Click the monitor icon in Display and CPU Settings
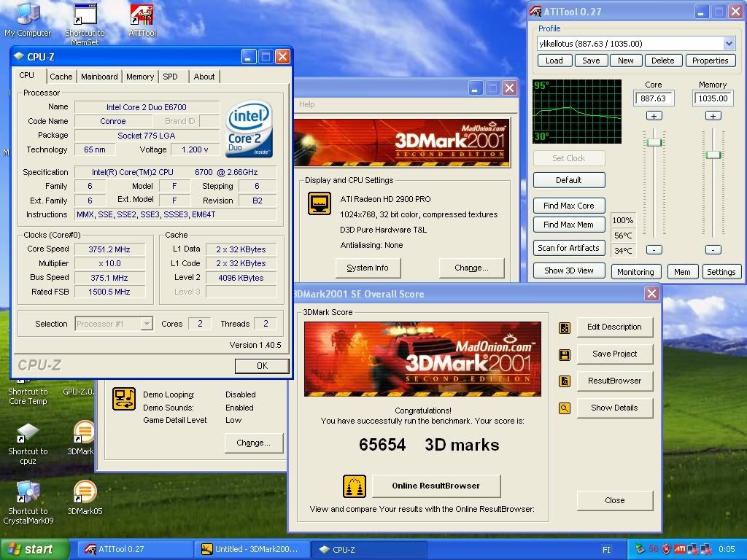The width and height of the screenshot is (747, 560). coord(320,204)
